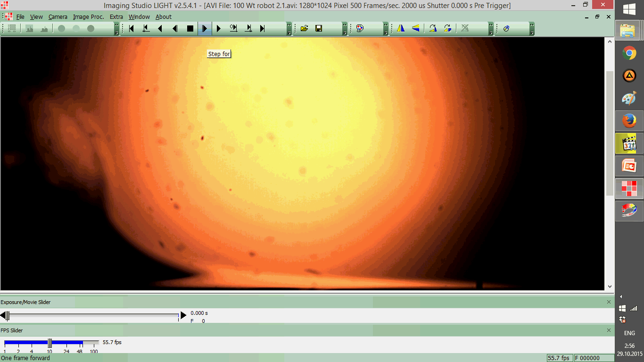Viewport: 644px width, 362px height.
Task: Flip the image vertically
Action: [415, 29]
